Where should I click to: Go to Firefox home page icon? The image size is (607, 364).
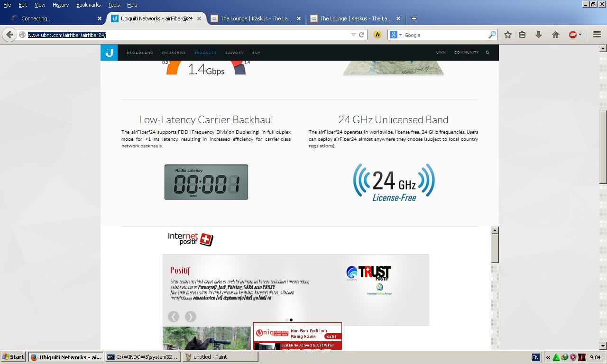tap(556, 35)
